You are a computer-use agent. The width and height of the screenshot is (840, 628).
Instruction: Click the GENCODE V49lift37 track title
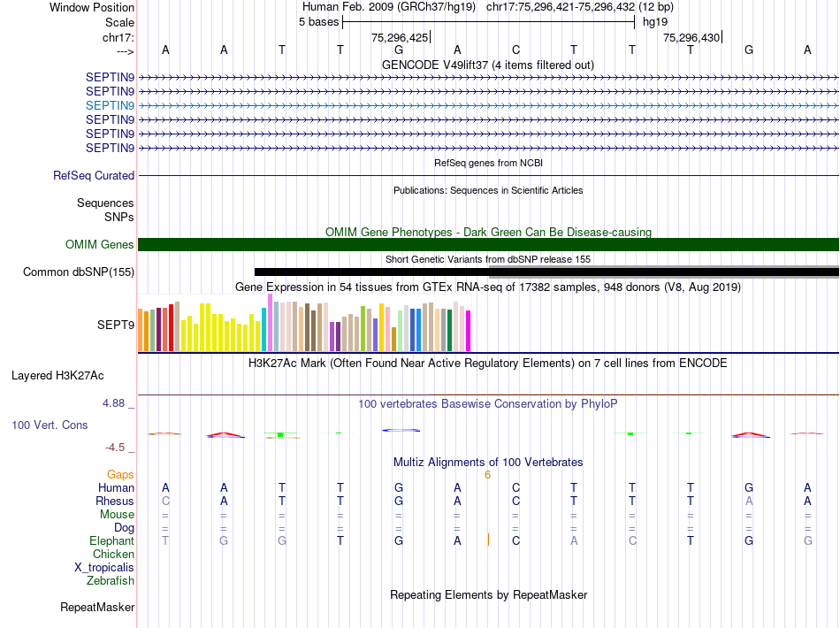pos(488,65)
